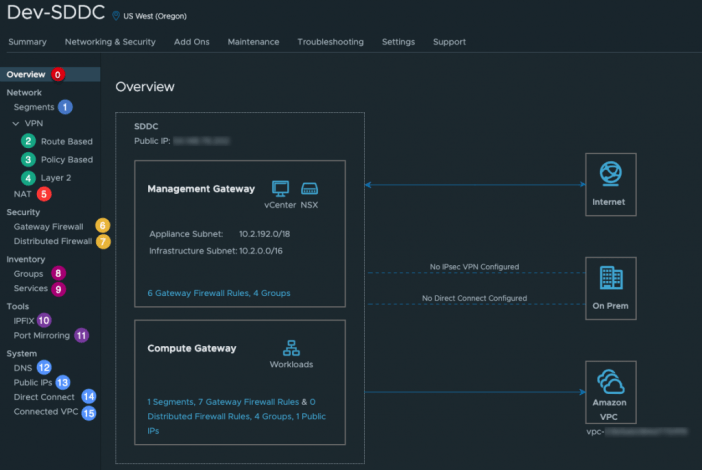
Task: Open Services under Inventory
Action: tap(30, 288)
